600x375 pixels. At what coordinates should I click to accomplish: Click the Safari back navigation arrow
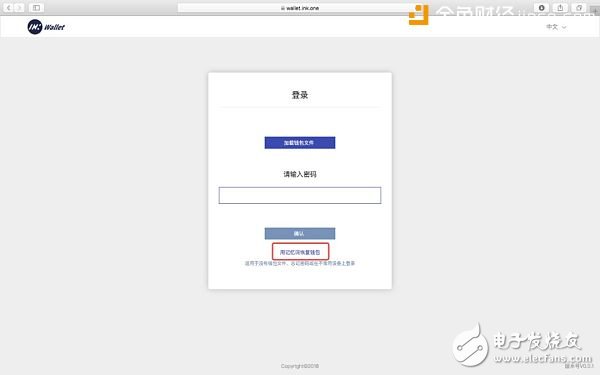(8, 8)
